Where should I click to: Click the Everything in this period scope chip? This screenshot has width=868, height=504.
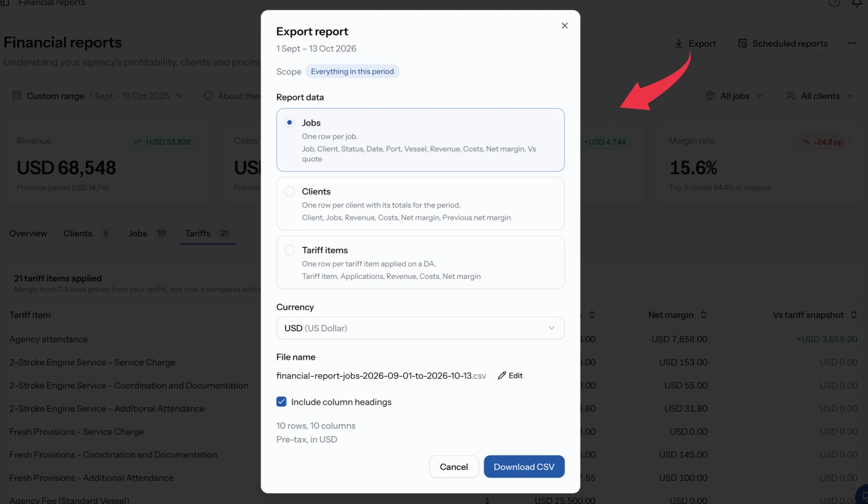(352, 72)
